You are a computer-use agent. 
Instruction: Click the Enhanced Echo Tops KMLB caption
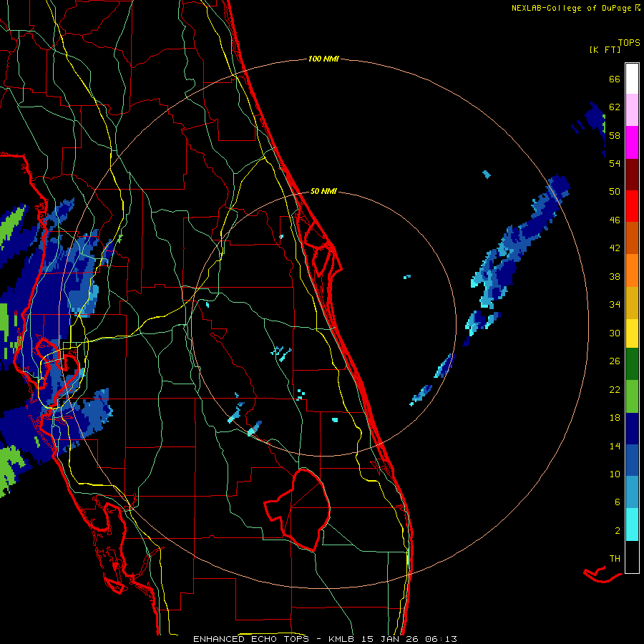[x=325, y=639]
